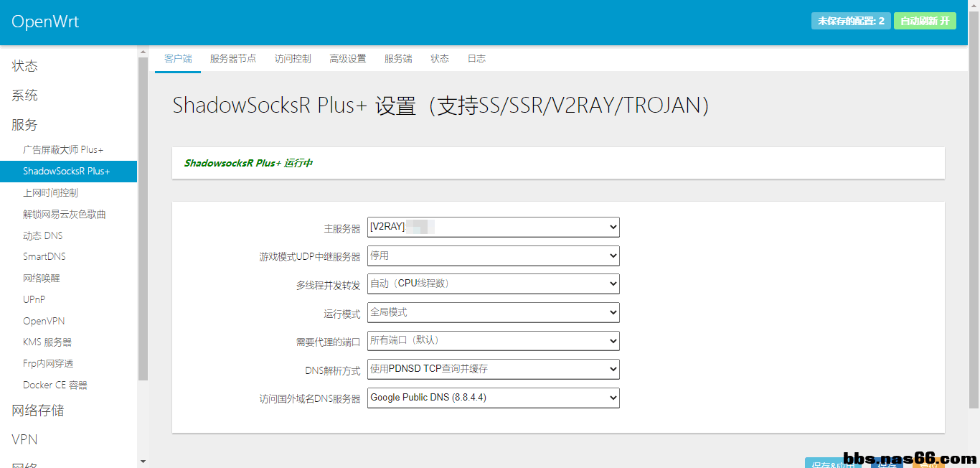The height and width of the screenshot is (468, 980).
Task: Open 广告屏蔽大师 Plus+ in the sidebar
Action: click(63, 150)
